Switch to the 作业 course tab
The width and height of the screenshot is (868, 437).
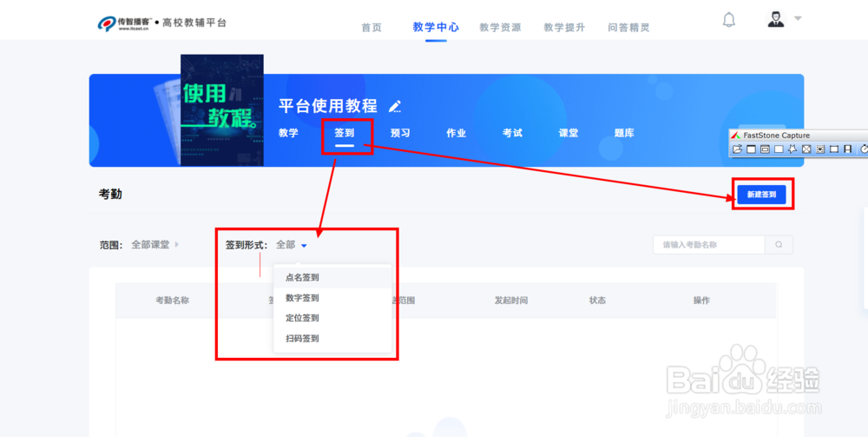pyautogui.click(x=457, y=133)
